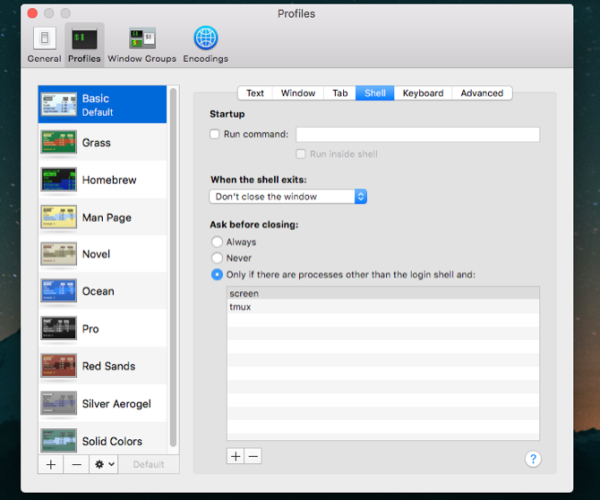Click the Run command text field
600x500 pixels.
coord(417,134)
